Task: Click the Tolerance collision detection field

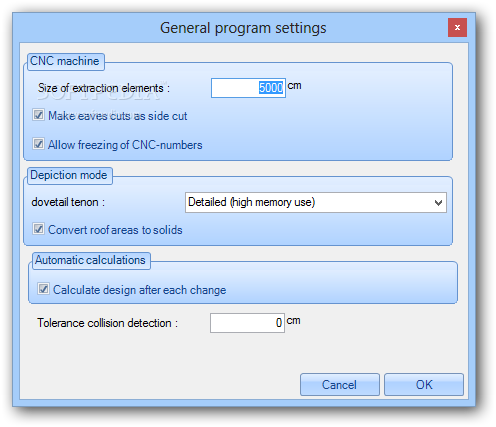Action: (247, 323)
